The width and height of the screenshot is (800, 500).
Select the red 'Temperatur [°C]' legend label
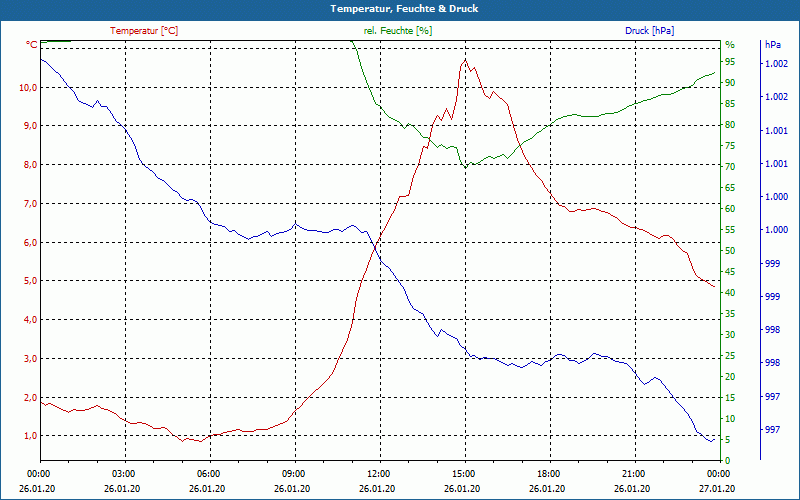144,31
